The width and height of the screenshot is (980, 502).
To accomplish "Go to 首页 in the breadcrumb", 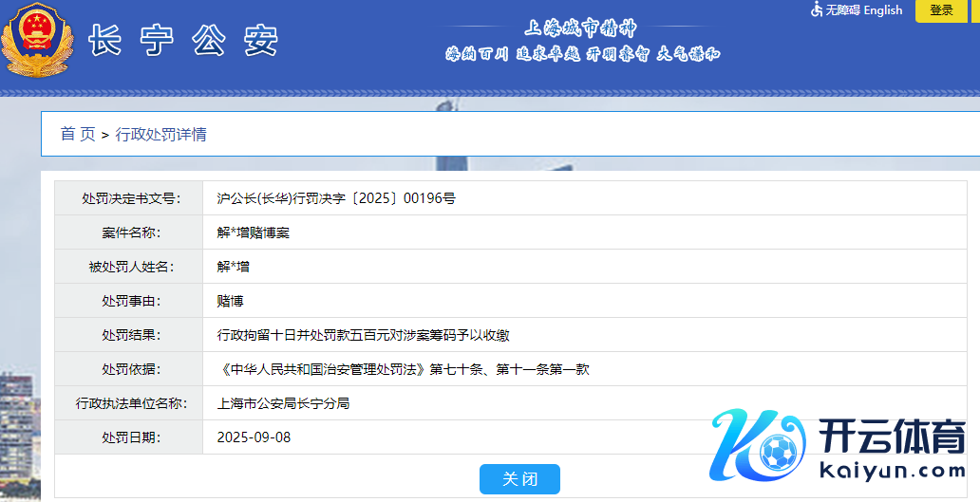I will click(78, 135).
